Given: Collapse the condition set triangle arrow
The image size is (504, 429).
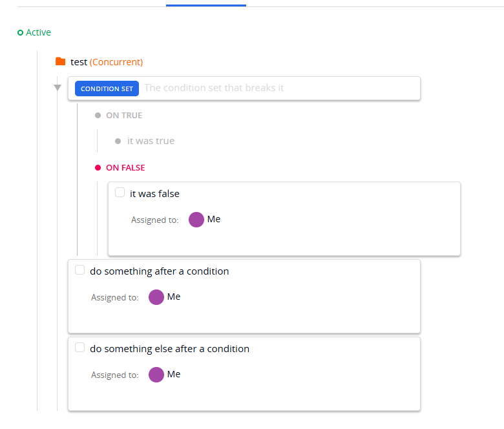Looking at the screenshot, I should click(58, 88).
